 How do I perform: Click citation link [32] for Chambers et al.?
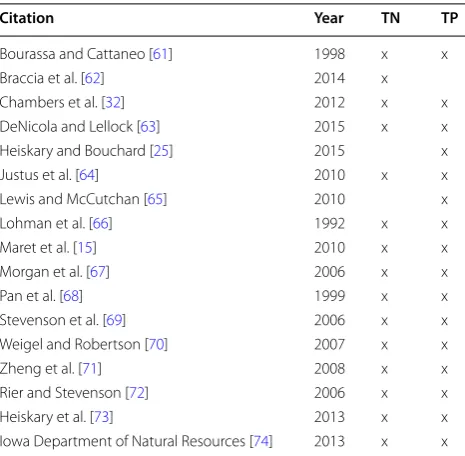coord(113,103)
